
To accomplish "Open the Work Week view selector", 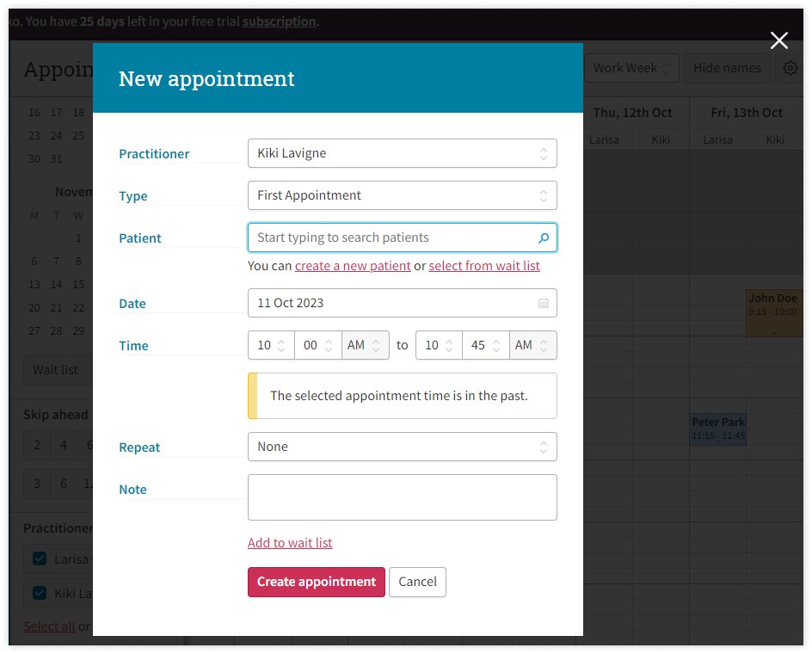I will click(631, 67).
